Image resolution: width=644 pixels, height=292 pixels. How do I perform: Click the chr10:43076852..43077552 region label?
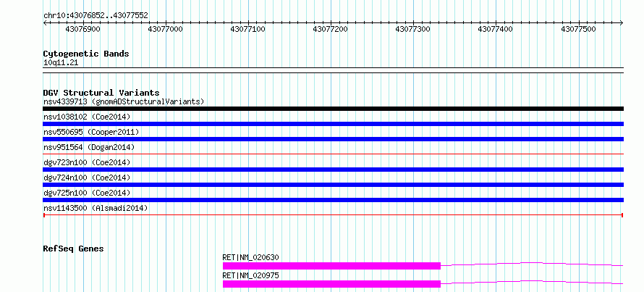click(x=96, y=16)
